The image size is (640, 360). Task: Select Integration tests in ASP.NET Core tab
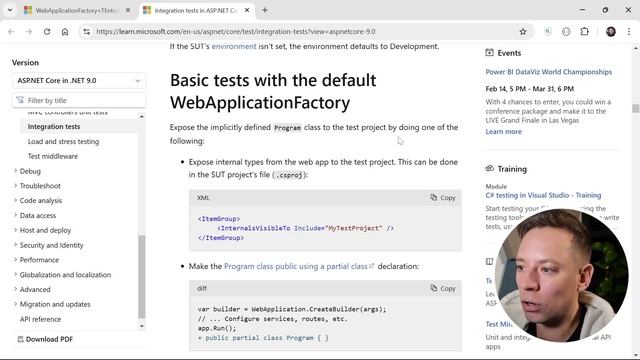(197, 10)
